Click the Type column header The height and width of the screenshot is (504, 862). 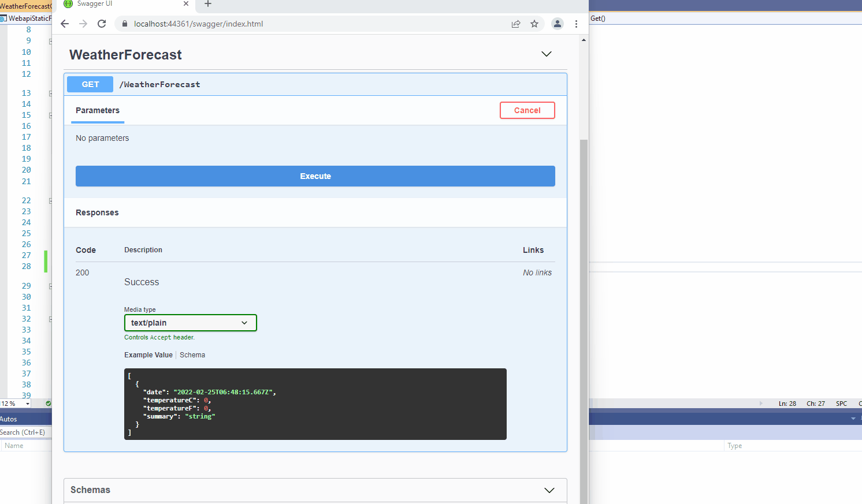[735, 446]
